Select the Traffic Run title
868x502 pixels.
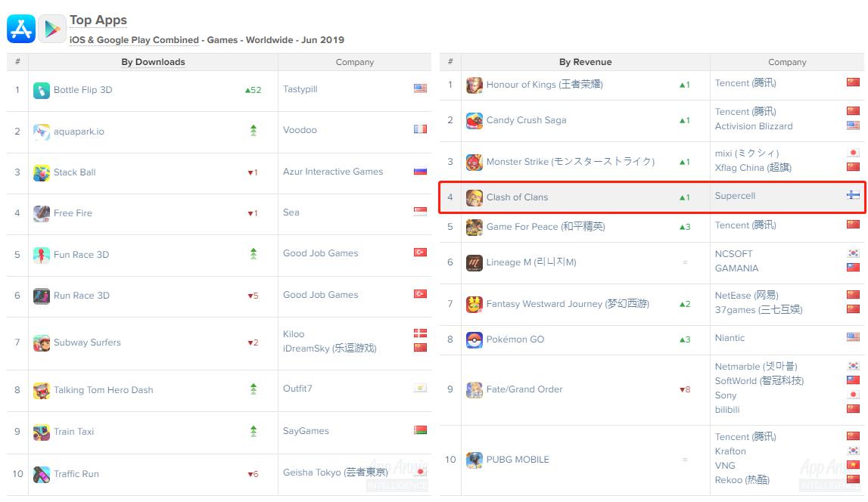pos(76,474)
